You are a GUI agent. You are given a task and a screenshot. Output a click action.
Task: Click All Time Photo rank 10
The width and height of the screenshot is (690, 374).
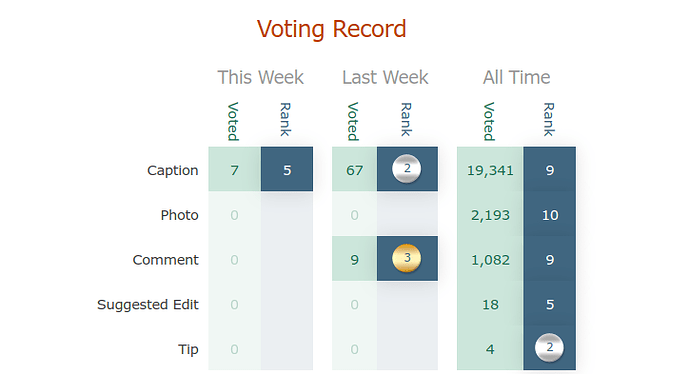(550, 215)
